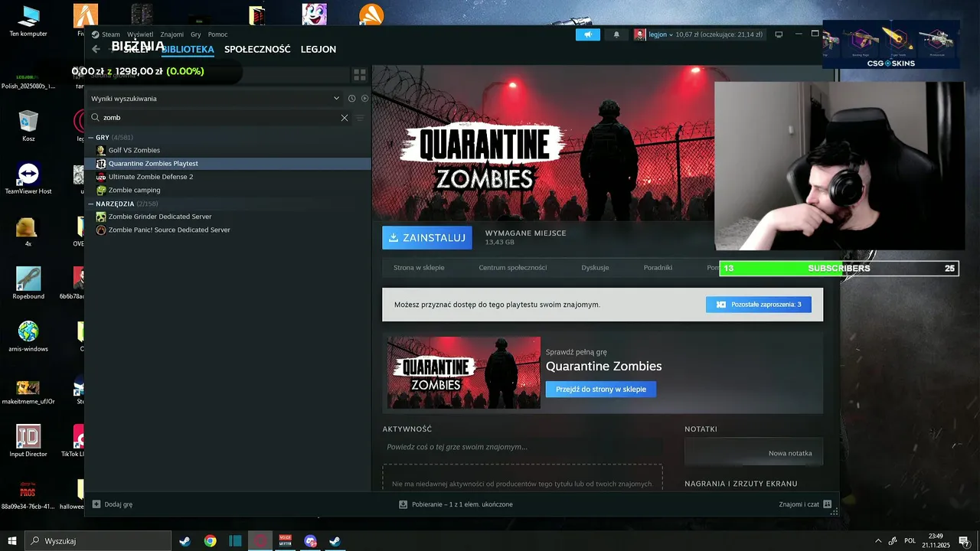
Task: Open Ropebound desktop shortcut
Action: coord(28,284)
